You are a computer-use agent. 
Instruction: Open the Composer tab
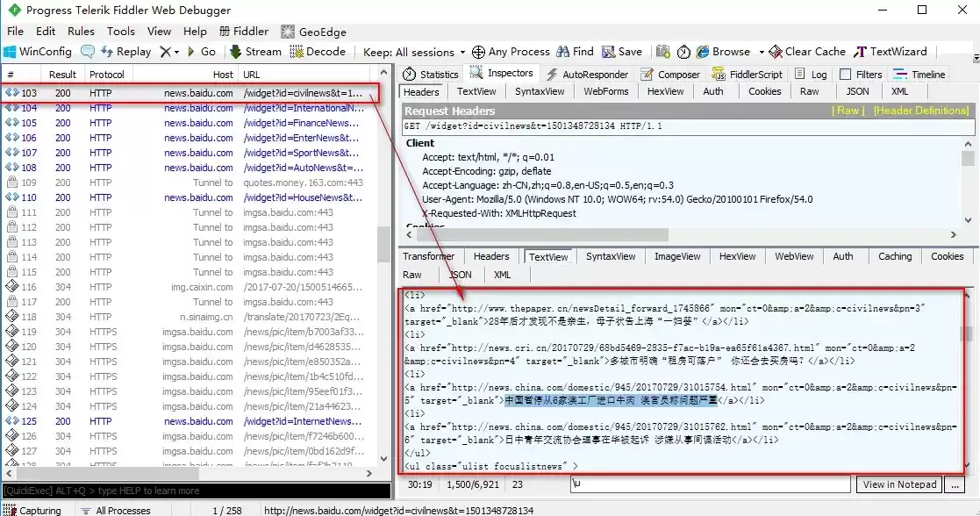[x=670, y=75]
